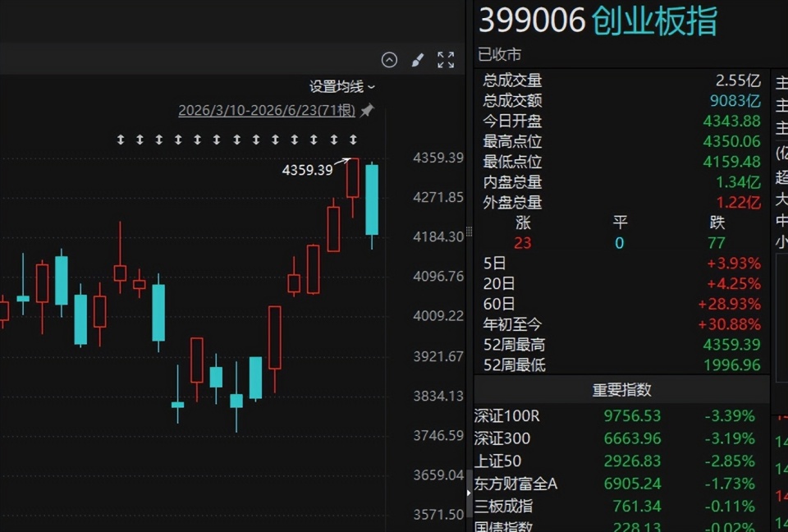Click the 深证100R change -3.39%
Screen dimensions: 788x532
point(729,416)
